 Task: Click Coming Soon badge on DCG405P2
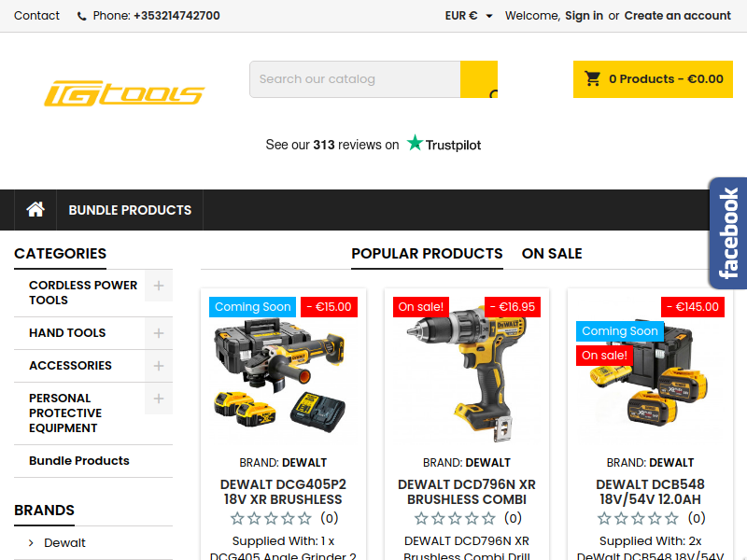coord(252,307)
